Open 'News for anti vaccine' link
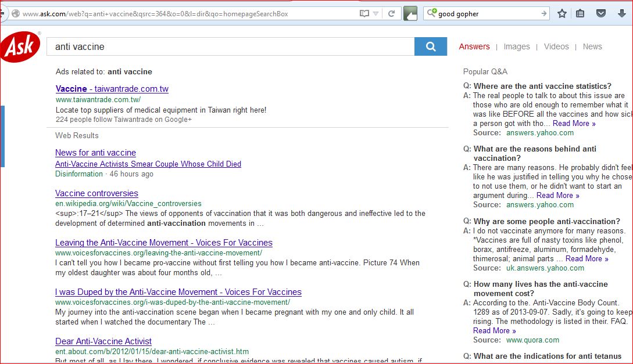The width and height of the screenshot is (633, 364). tap(95, 153)
